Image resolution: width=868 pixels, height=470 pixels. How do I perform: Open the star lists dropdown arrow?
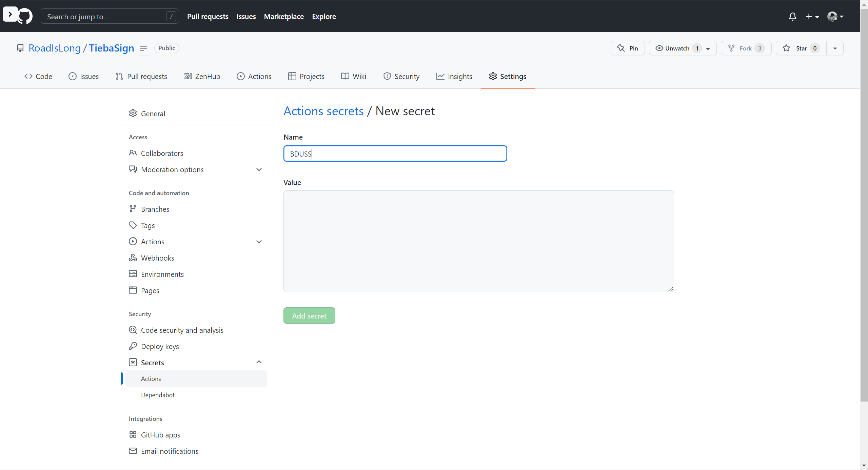(x=835, y=48)
